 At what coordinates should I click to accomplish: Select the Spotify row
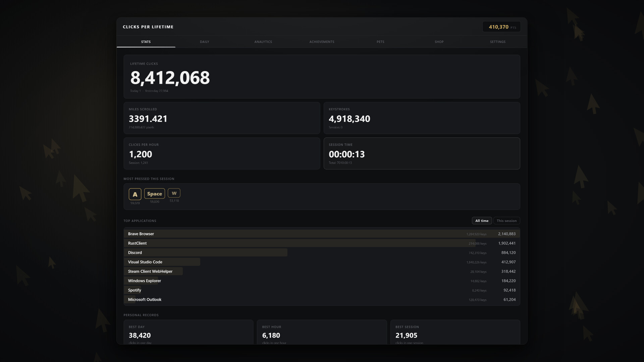coord(322,290)
